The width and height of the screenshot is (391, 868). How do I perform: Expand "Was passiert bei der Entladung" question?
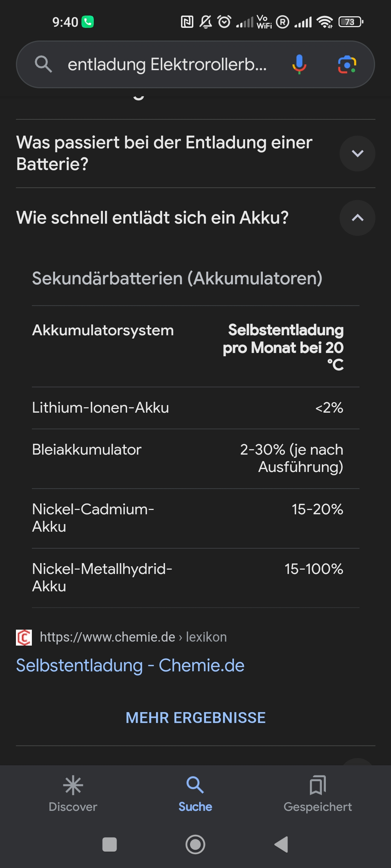click(357, 153)
